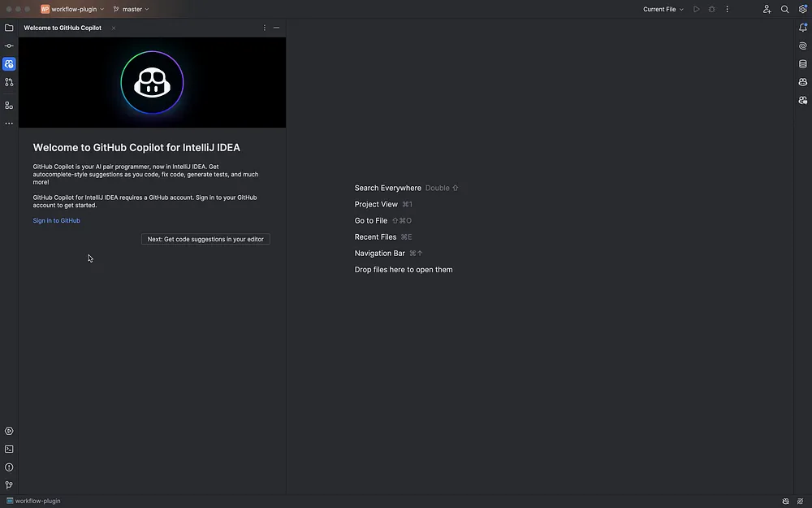Click the crossed-out icon in status bar corner
Image resolution: width=812 pixels, height=508 pixels.
click(800, 501)
